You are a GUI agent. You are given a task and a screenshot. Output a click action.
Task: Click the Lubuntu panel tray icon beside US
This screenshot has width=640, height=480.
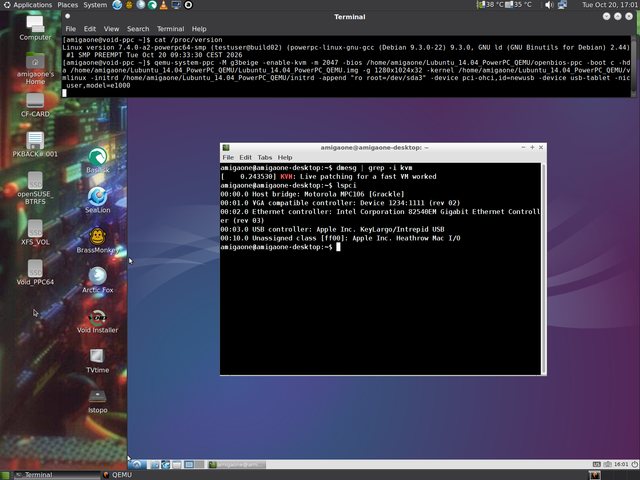tap(607, 464)
